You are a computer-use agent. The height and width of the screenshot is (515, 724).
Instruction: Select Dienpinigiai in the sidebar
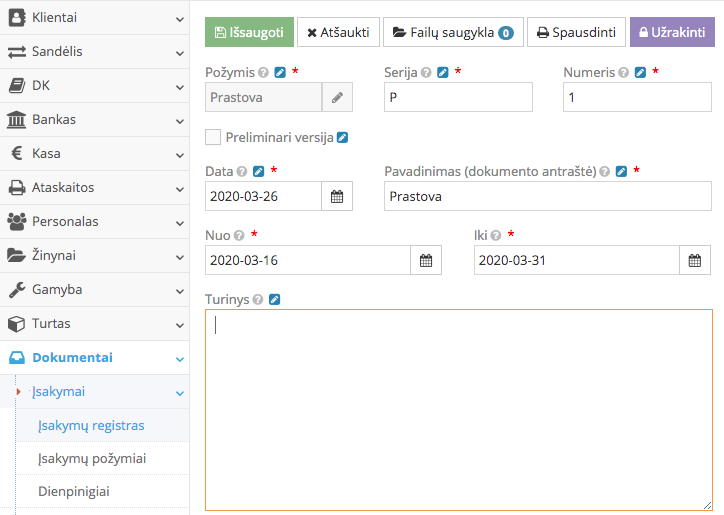(x=74, y=492)
